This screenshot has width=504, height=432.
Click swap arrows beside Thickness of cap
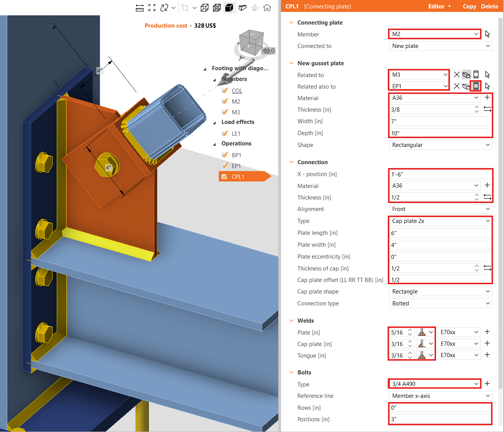pos(487,268)
